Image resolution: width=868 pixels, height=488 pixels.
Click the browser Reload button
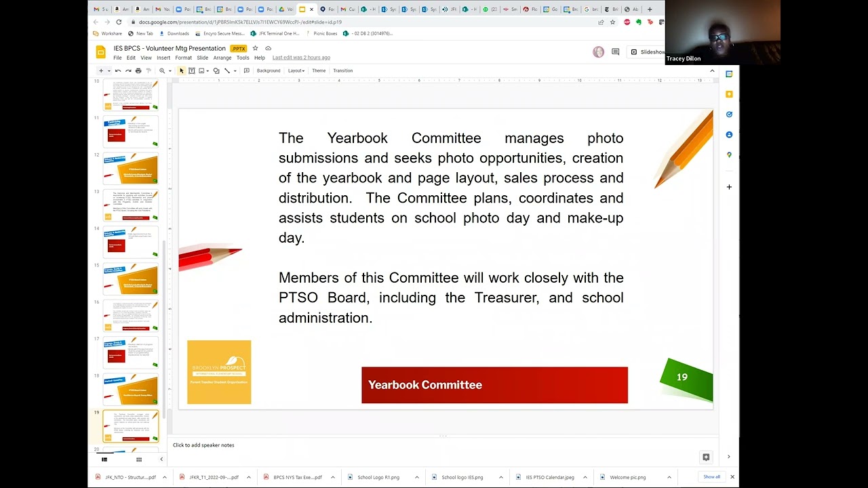tap(119, 22)
